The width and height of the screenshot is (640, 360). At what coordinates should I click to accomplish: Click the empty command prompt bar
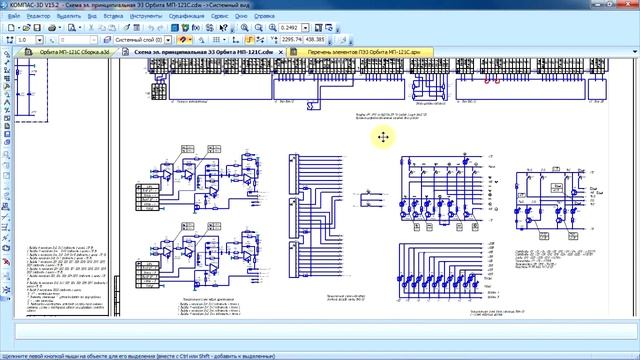tap(326, 331)
